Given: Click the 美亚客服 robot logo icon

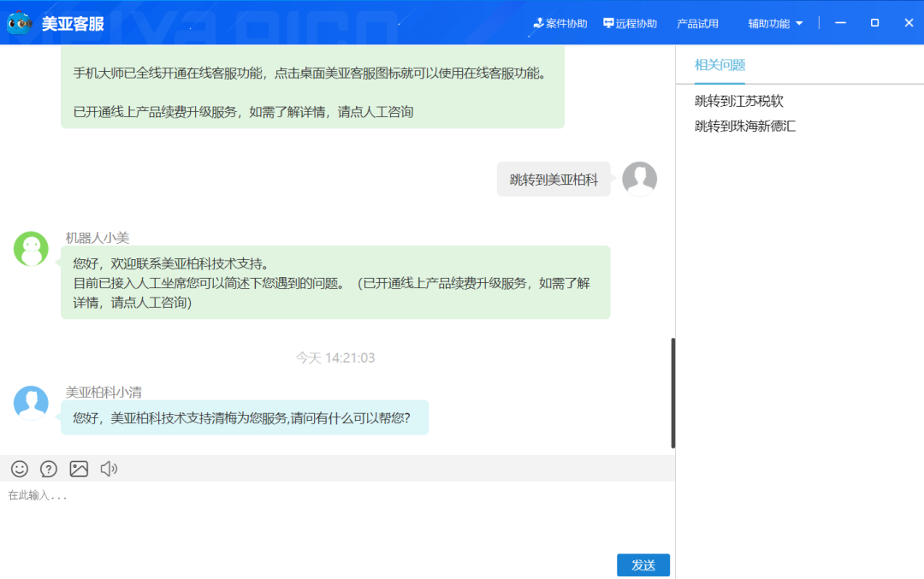Looking at the screenshot, I should (x=20, y=23).
